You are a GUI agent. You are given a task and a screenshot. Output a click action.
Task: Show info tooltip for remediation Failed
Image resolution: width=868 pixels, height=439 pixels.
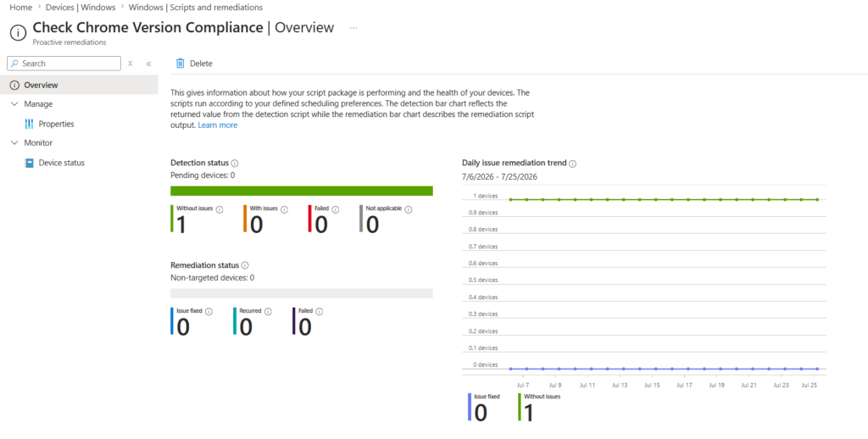(320, 312)
